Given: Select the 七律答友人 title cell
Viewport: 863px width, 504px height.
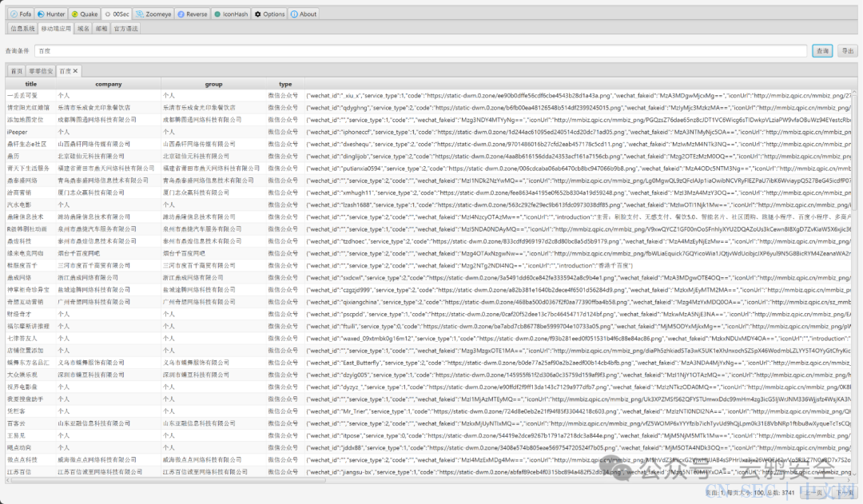Looking at the screenshot, I should click(30, 339).
